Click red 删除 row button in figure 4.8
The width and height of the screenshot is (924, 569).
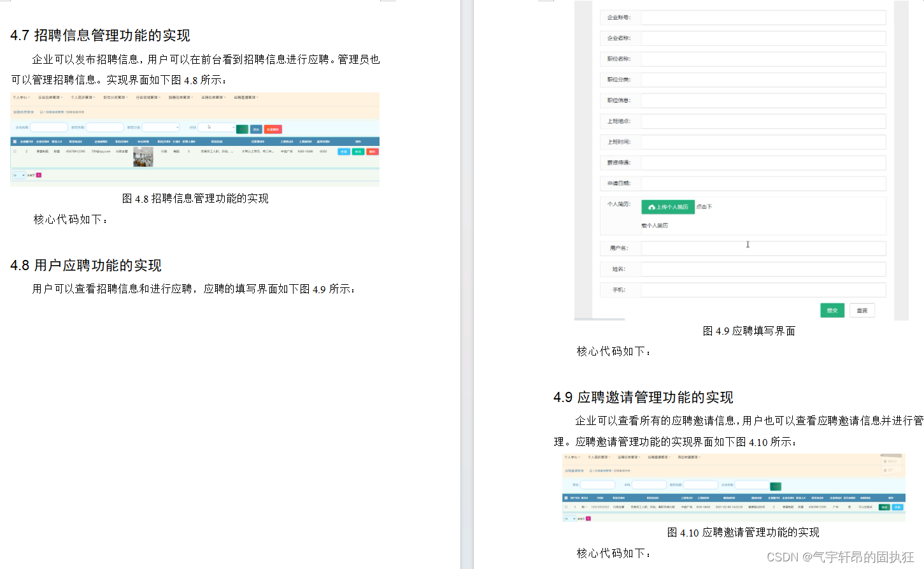(373, 152)
